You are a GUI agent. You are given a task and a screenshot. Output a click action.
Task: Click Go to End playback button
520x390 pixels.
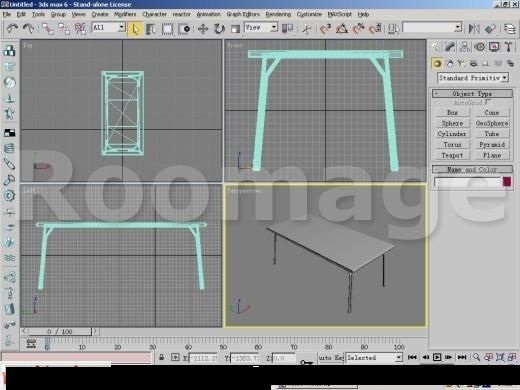pyautogui.click(x=462, y=357)
